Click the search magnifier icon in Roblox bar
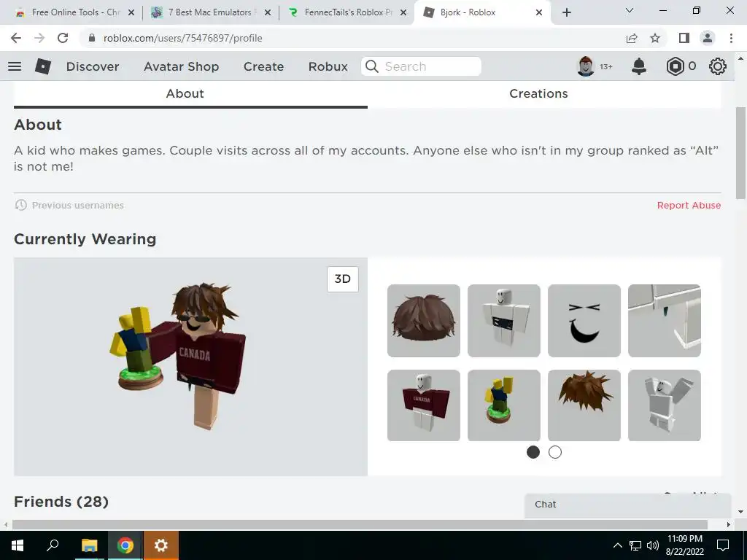The image size is (747, 560). 371,66
